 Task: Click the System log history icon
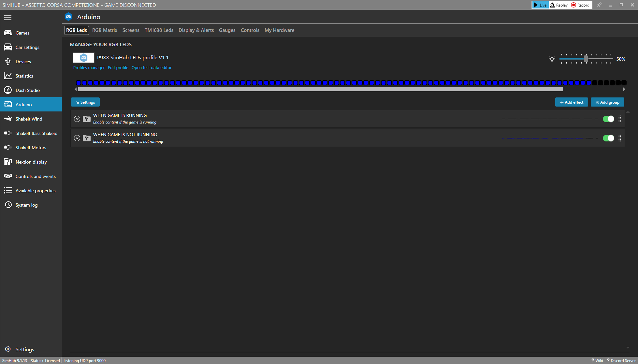pos(8,205)
